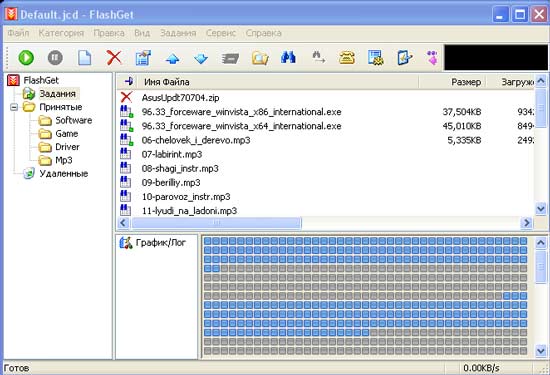This screenshot has width=550, height=375.
Task: Click the green Start download toolbar icon
Action: coord(26,58)
